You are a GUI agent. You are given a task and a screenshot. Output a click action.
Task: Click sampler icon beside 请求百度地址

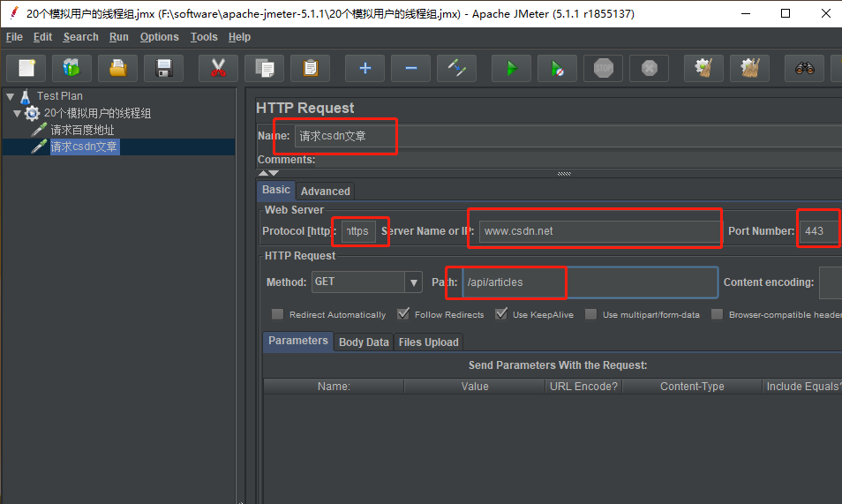point(39,130)
